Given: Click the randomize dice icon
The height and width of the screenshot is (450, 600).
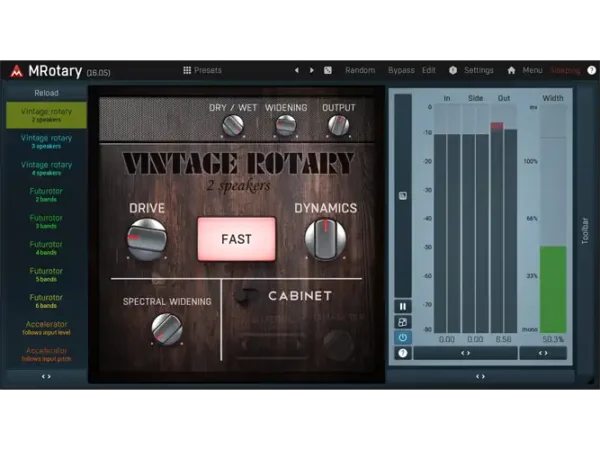Looking at the screenshot, I should 328,70.
